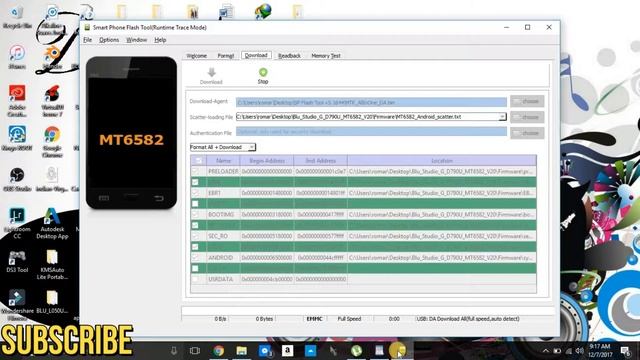Viewport: 640px width, 360px height.
Task: Open iTunes desktop shortcut
Action: (x=17, y=57)
